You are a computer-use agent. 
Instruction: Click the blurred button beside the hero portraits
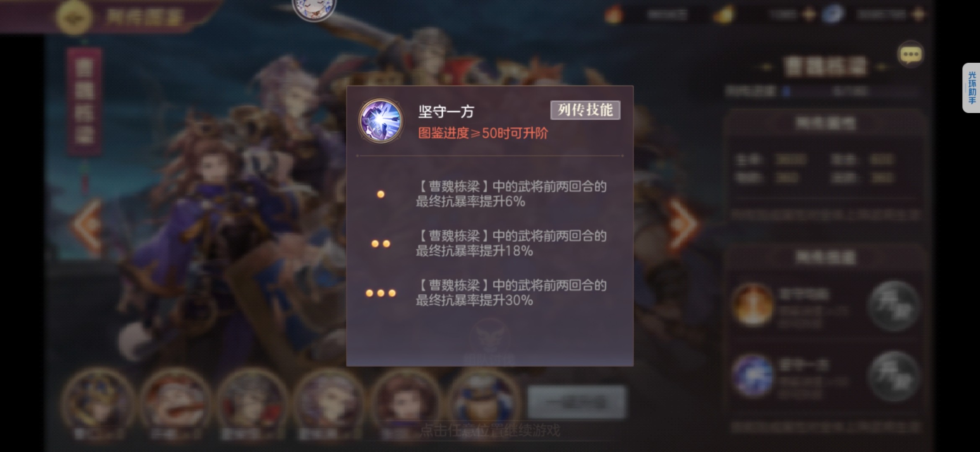click(577, 402)
